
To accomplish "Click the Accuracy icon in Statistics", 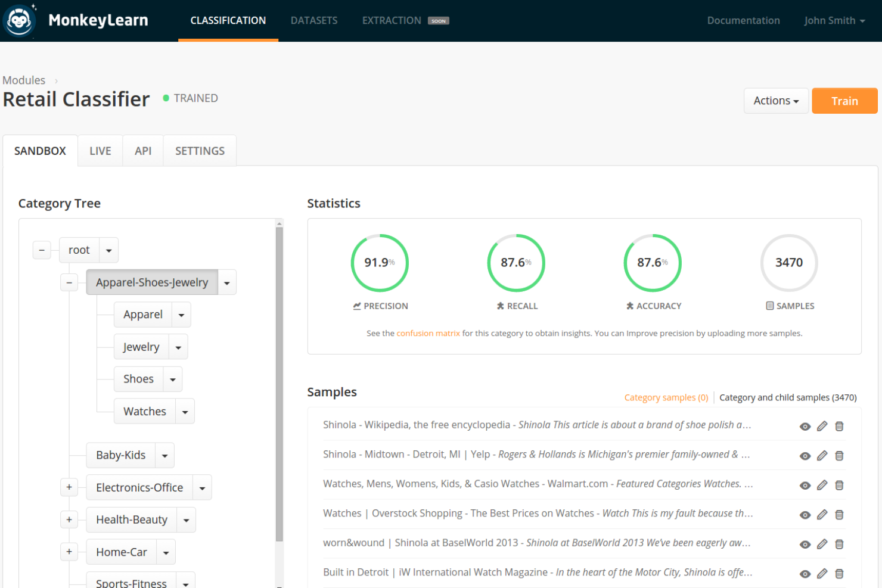I will coord(630,306).
